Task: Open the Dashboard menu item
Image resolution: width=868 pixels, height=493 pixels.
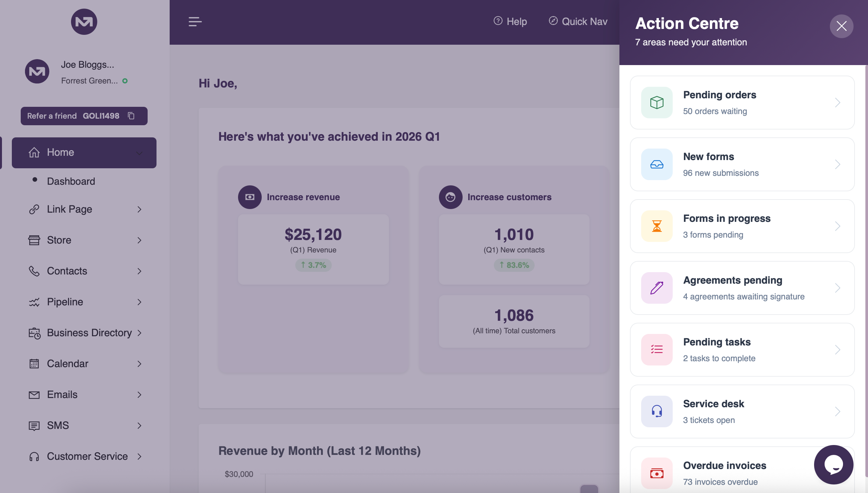Action: (71, 181)
